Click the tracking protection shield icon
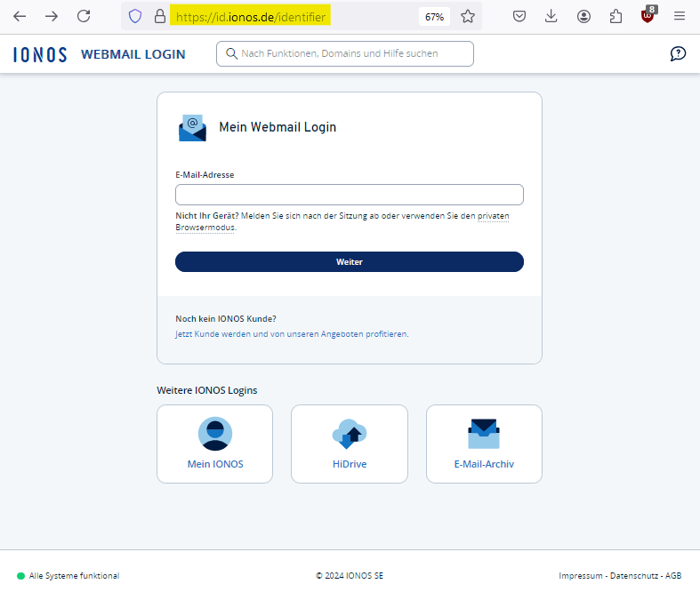Image resolution: width=700 pixels, height=600 pixels. pyautogui.click(x=135, y=16)
